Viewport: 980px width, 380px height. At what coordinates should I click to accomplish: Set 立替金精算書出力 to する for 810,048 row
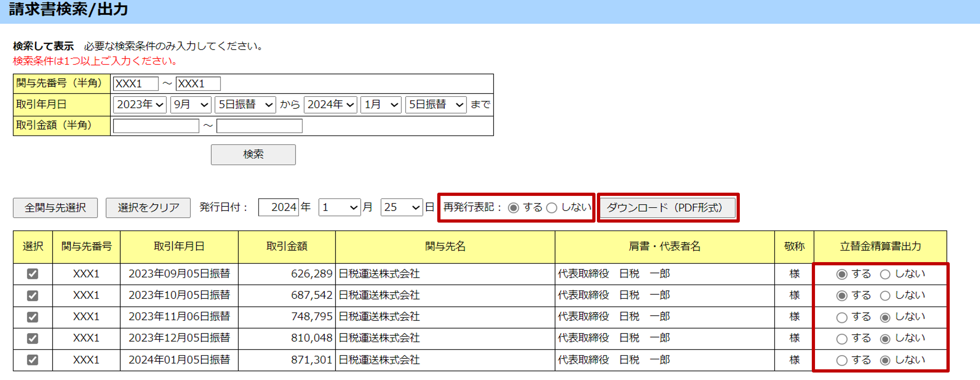coord(841,339)
